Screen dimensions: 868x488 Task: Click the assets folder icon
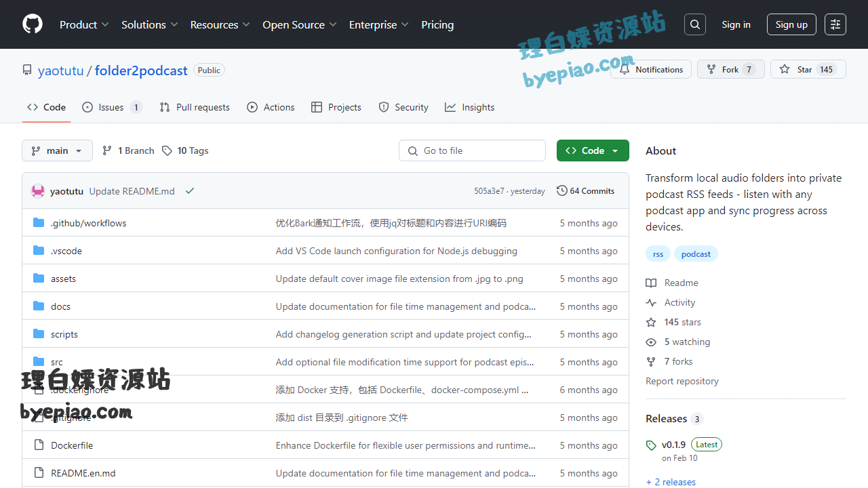coord(39,279)
